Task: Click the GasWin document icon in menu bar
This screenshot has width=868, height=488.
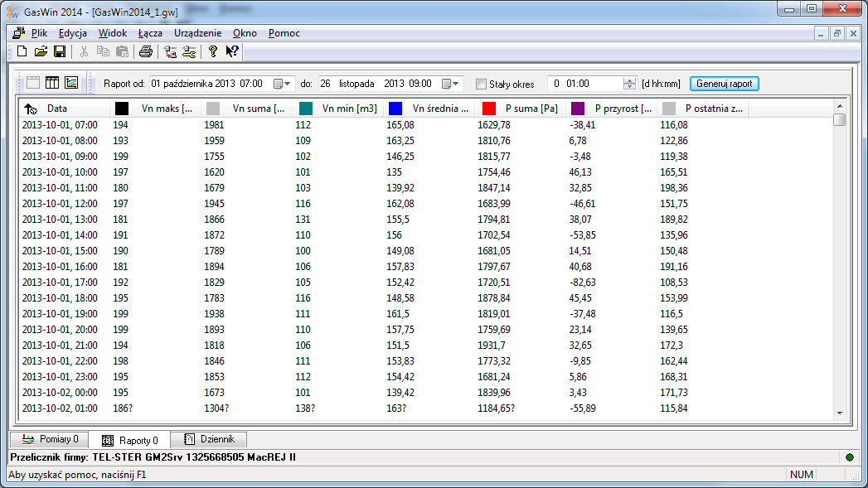Action: click(18, 33)
